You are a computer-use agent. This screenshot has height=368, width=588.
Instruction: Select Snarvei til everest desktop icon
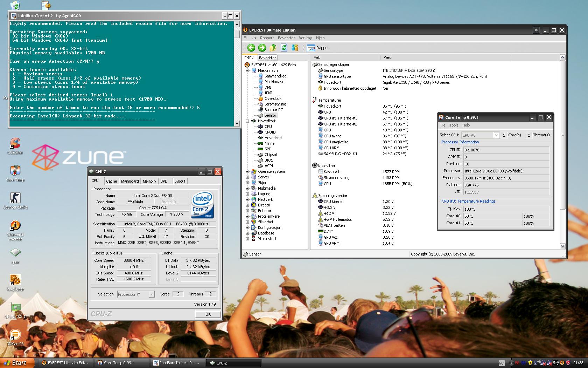pos(15,231)
